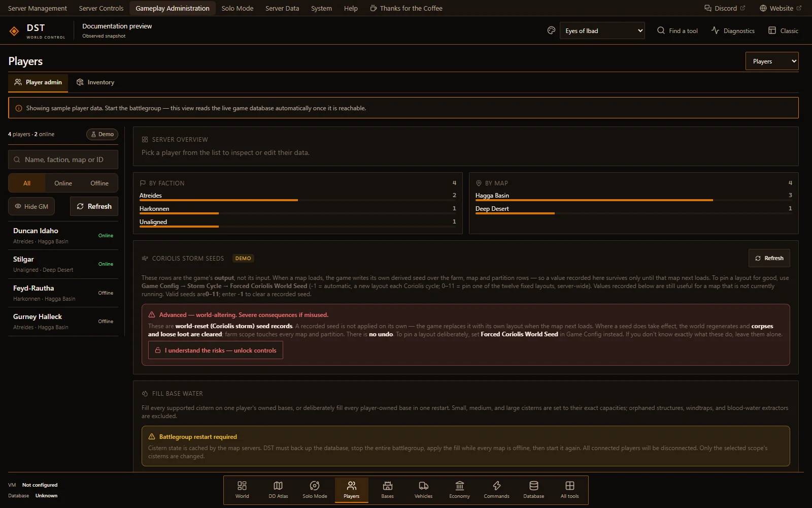The image size is (812, 508).
Task: Click the Unaligned faction row
Action: coord(298,223)
